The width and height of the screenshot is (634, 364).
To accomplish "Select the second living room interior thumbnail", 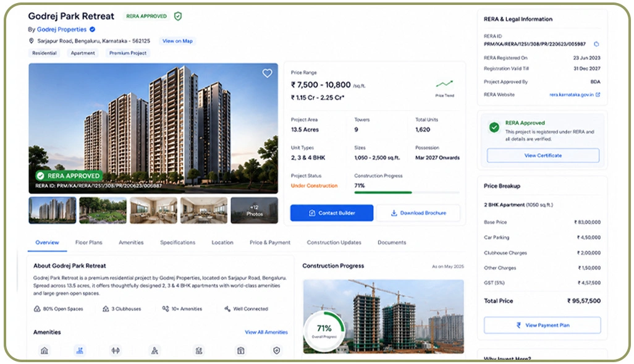I will [204, 210].
